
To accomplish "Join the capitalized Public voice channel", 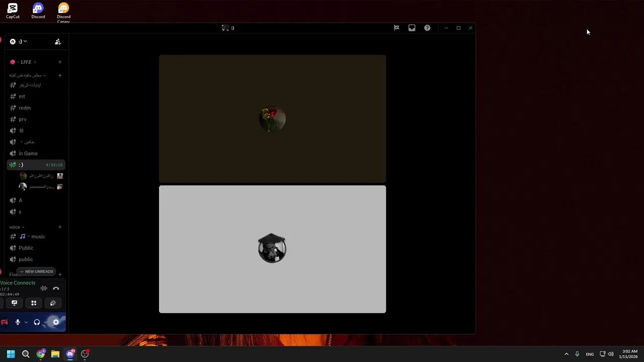I will [x=35, y=248].
